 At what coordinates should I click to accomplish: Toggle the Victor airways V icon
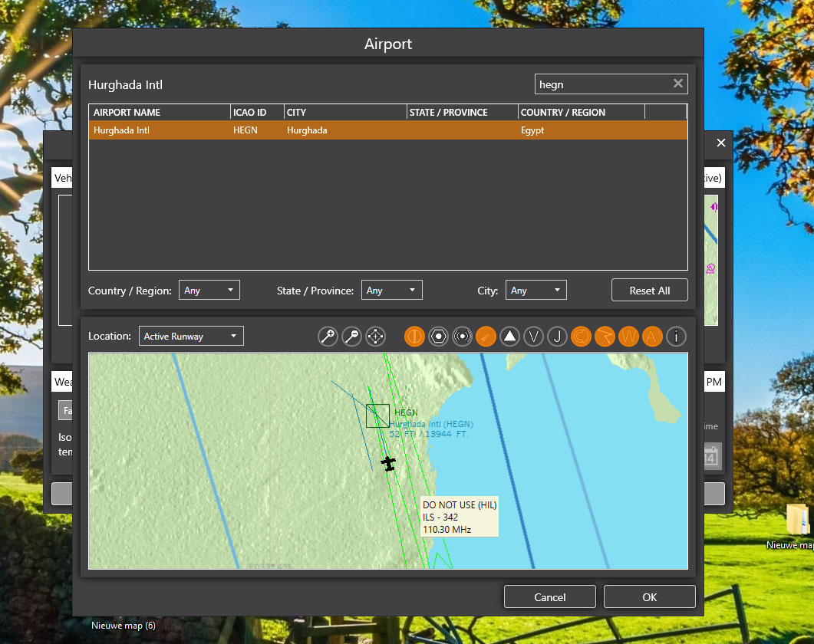[534, 337]
